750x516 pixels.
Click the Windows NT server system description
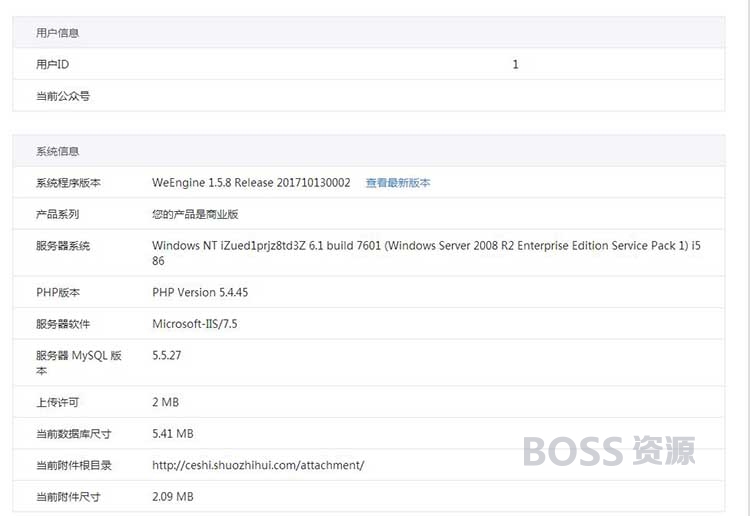[x=426, y=253]
